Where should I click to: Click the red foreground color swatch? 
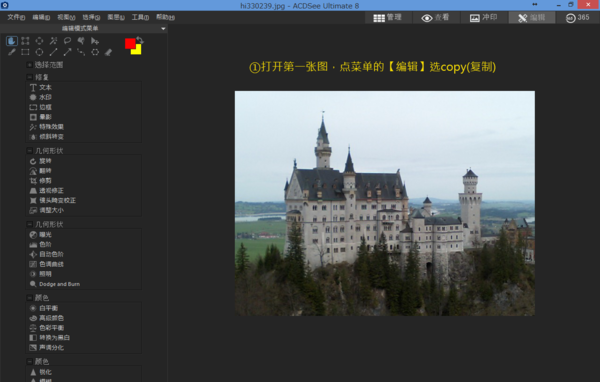coord(130,43)
